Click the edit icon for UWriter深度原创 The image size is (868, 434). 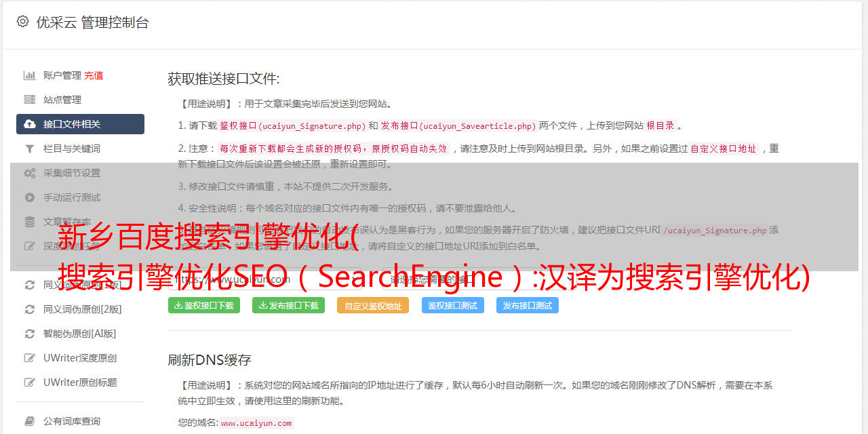coord(30,358)
